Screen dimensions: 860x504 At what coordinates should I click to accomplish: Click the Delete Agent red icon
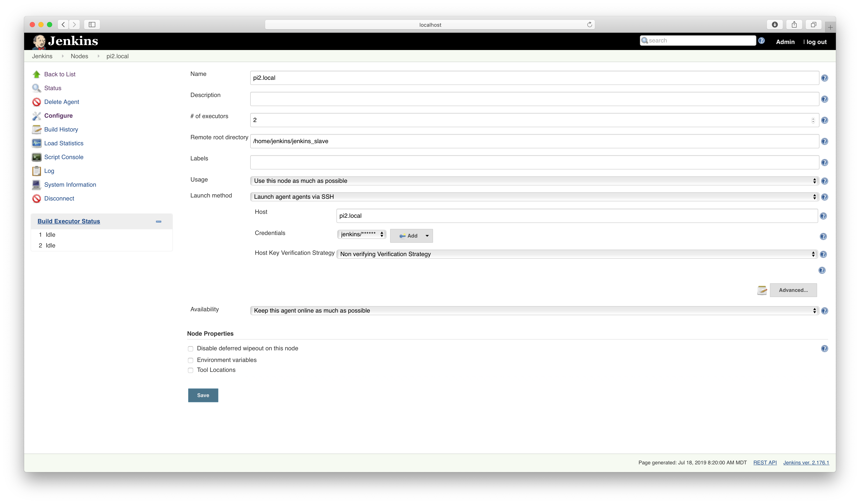coord(36,102)
